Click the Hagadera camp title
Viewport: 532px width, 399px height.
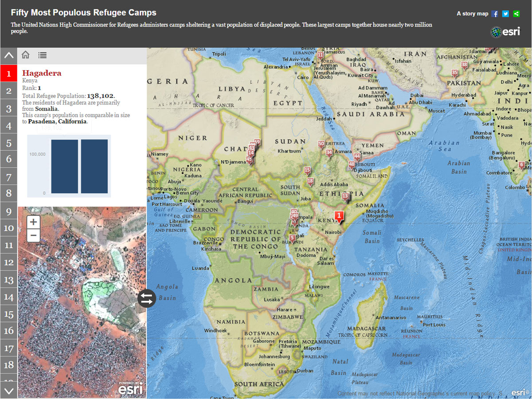coord(42,73)
